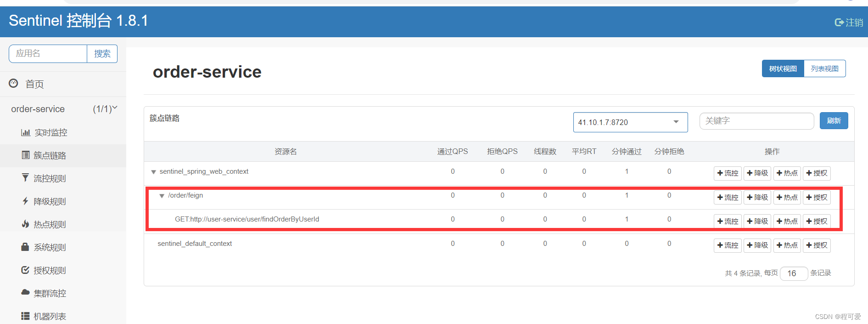Screen dimensions: 868x324
Task: Collapse the /order/feign tree node
Action: click(x=162, y=196)
